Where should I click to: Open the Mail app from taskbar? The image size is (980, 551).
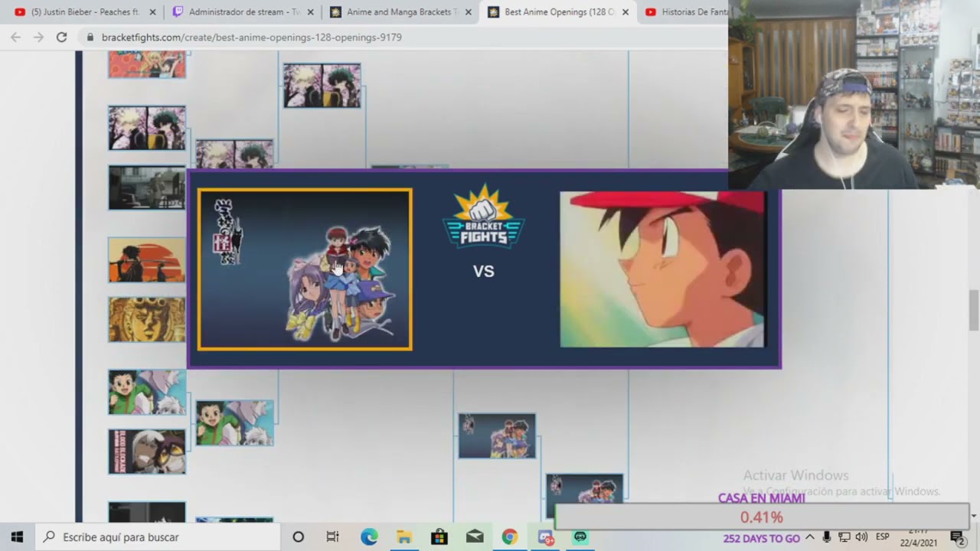(475, 537)
